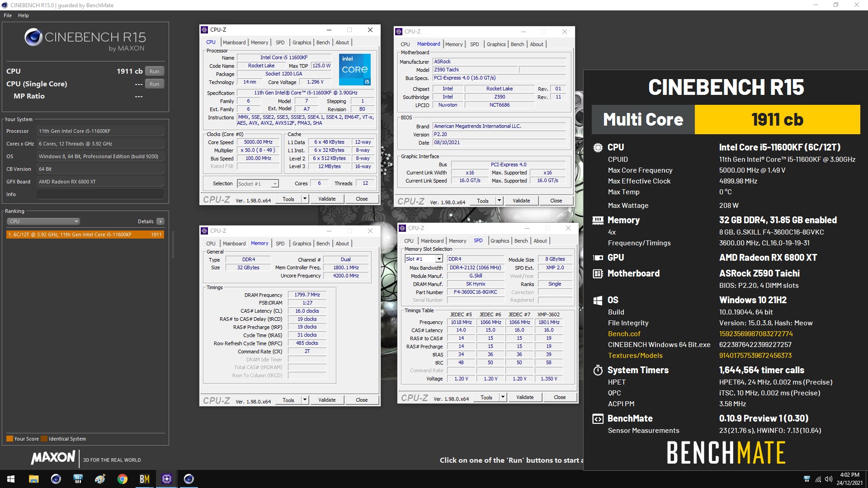Click the AMD Radeon RX 6800 XT GFX Board field
Image resolution: width=868 pixels, height=488 pixels.
coord(100,182)
